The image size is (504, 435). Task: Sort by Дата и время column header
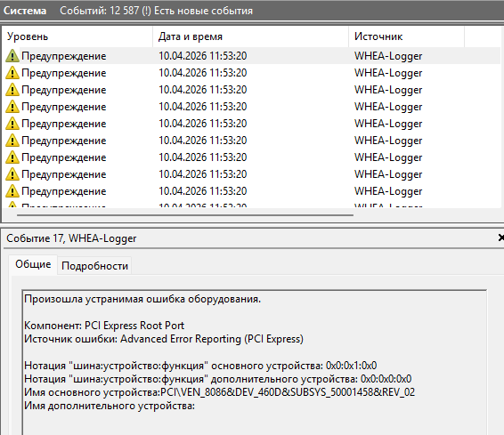pos(251,36)
